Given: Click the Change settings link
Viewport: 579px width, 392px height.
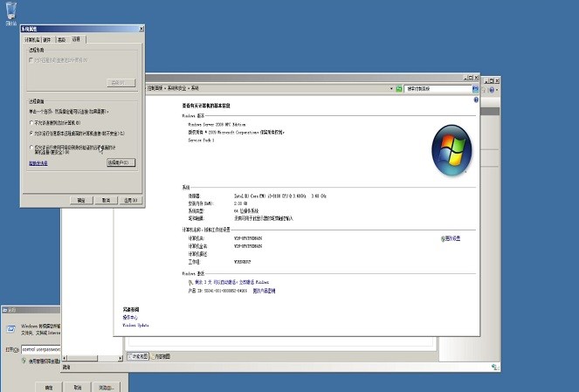Looking at the screenshot, I should pyautogui.click(x=451, y=239).
